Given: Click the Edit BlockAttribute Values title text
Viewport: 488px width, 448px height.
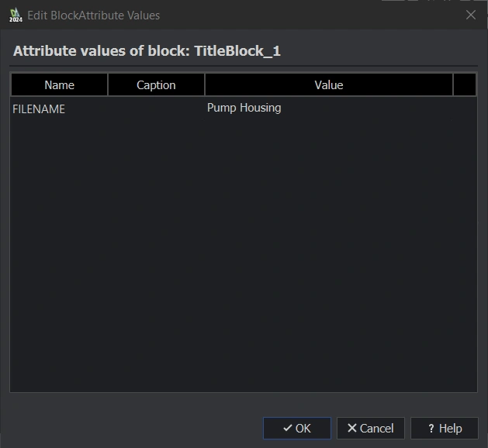Looking at the screenshot, I should click(x=93, y=15).
